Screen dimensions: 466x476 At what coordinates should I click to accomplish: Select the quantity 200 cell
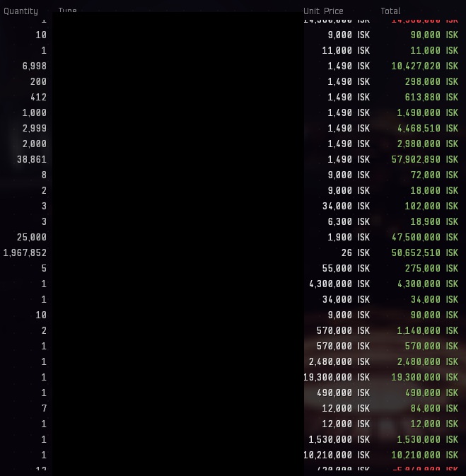(x=38, y=81)
